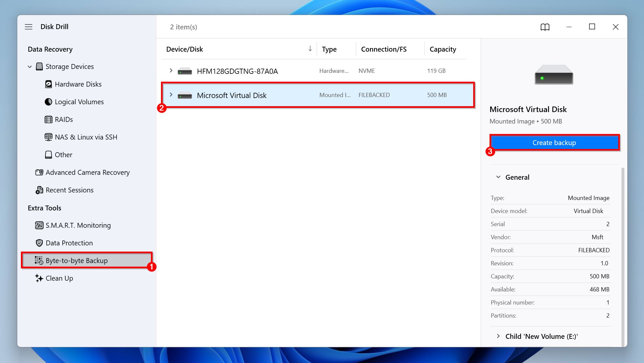Launch the Clean Up tool
644x363 pixels.
pyautogui.click(x=59, y=278)
